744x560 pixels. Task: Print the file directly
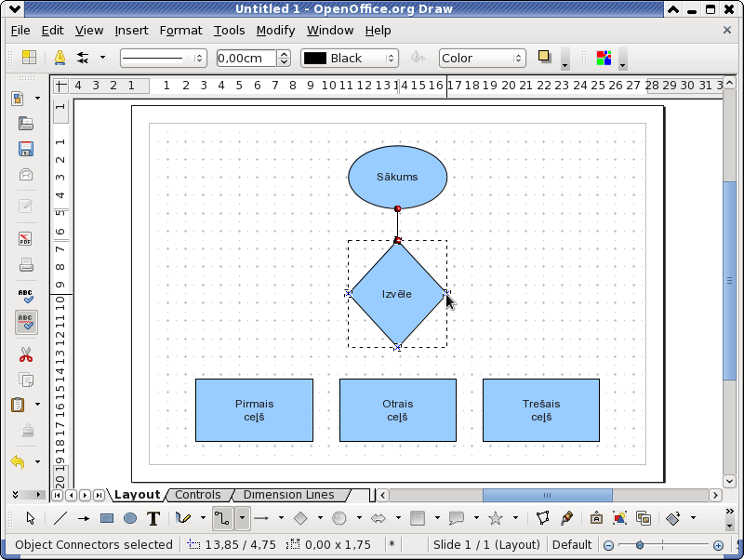coord(26,264)
